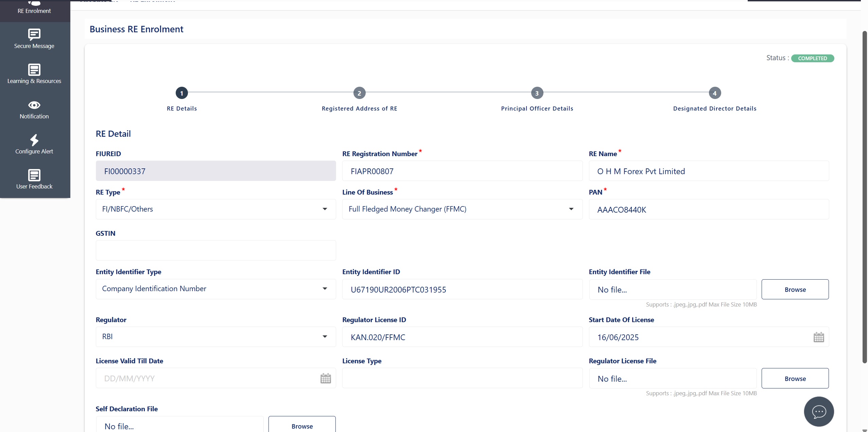Open Start Date Of License calendar
The width and height of the screenshot is (868, 432).
819,337
